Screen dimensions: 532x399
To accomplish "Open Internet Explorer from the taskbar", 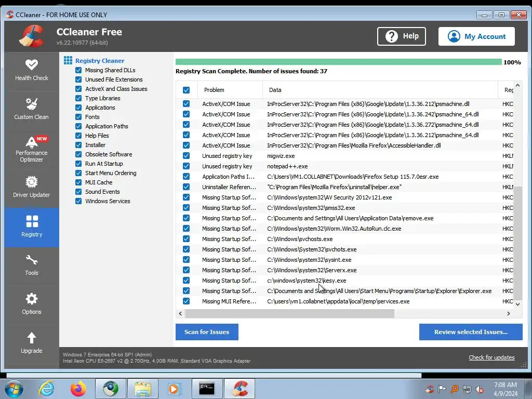I will [46, 389].
